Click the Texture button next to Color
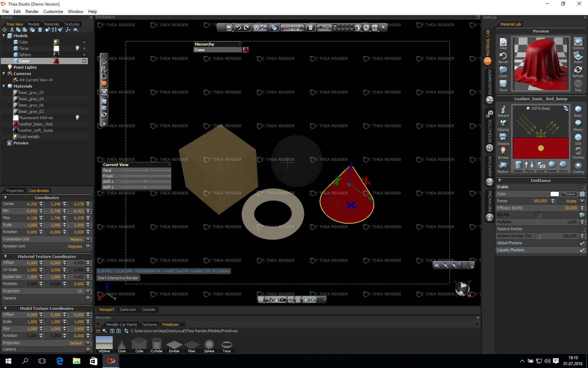The width and height of the screenshot is (588, 368). tap(569, 194)
